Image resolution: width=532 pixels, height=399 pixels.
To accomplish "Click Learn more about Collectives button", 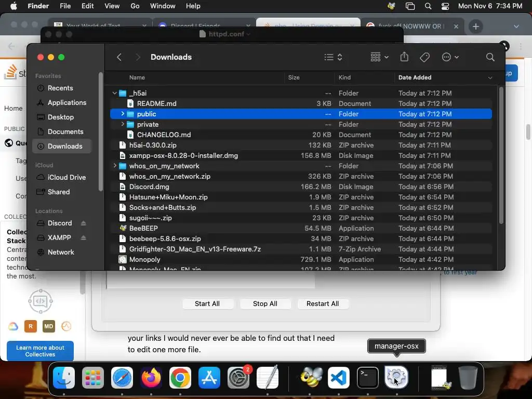I will click(40, 351).
